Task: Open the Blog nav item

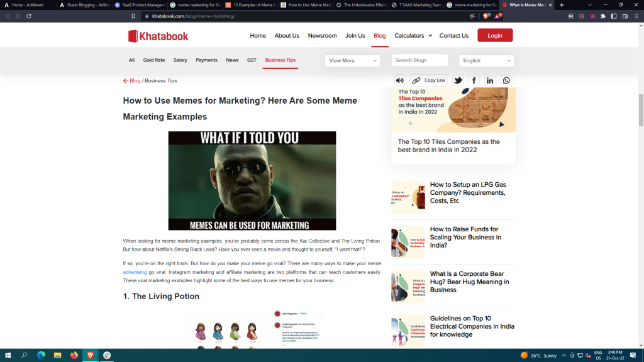Action: [x=379, y=36]
